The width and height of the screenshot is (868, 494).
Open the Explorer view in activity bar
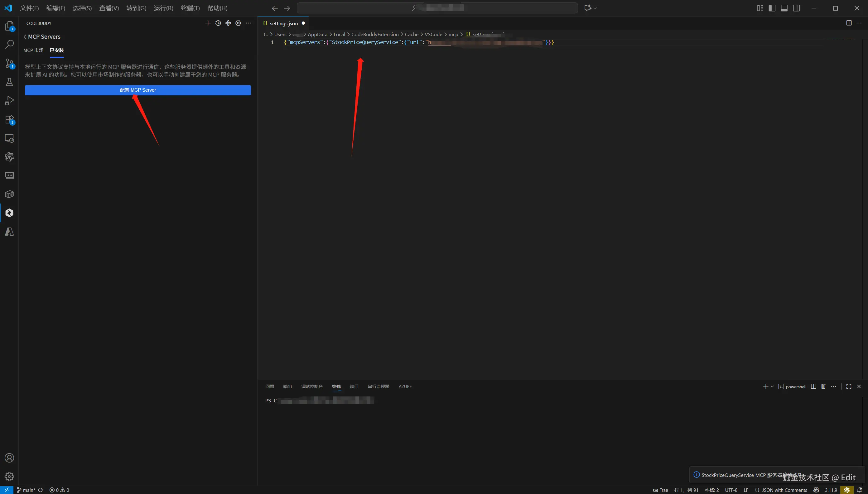[x=9, y=26]
